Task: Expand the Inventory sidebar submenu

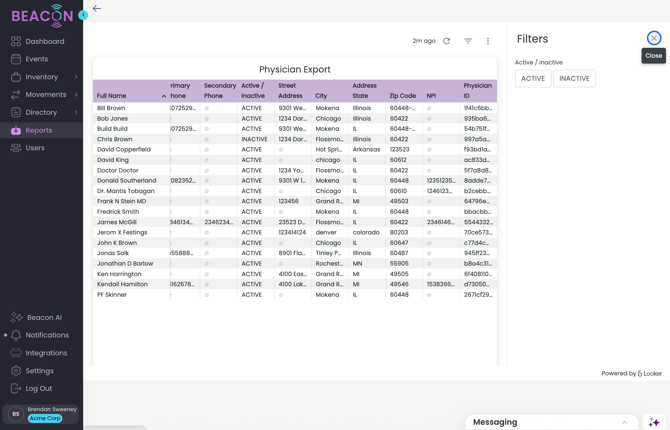Action: pos(76,77)
